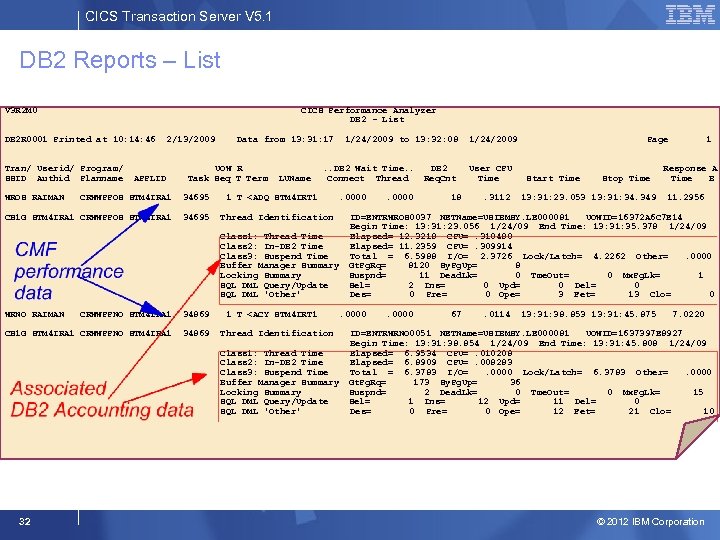Viewport: 720px width, 540px height.
Task: Click 'ID=ENTRWRO80037' thread identifier
Action: (391, 217)
